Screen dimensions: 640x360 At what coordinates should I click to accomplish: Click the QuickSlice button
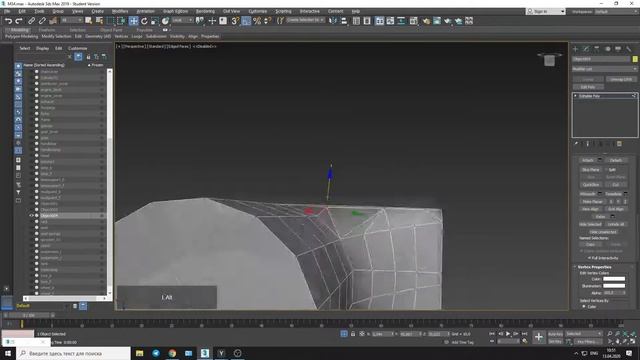pyautogui.click(x=591, y=185)
